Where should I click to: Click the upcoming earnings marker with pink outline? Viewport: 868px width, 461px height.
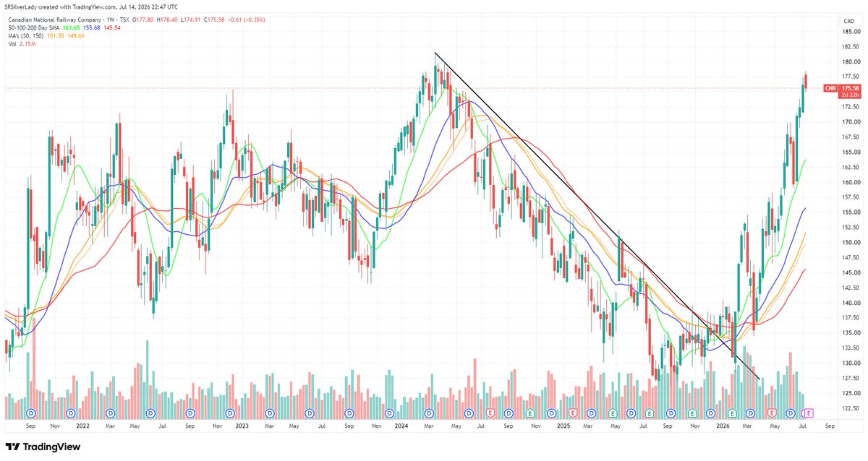808,413
